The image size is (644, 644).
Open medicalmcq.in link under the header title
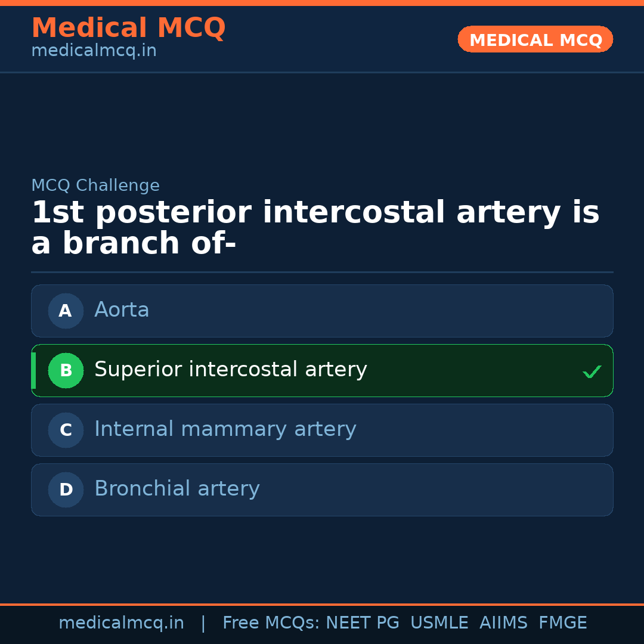coord(94,51)
